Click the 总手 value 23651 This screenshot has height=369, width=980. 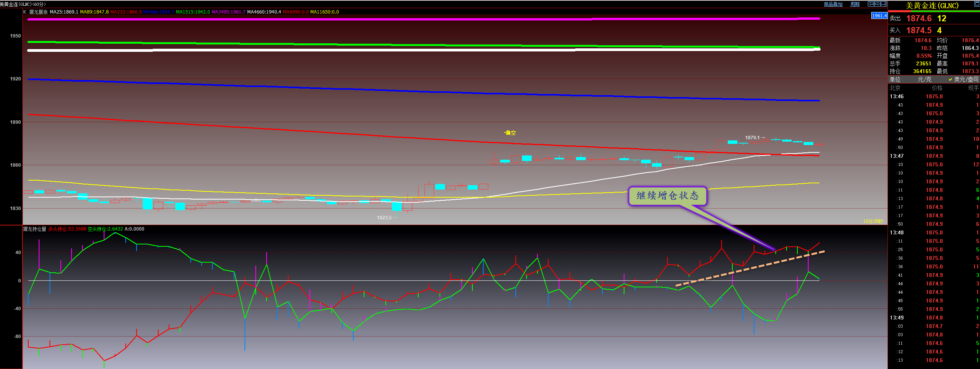point(924,63)
